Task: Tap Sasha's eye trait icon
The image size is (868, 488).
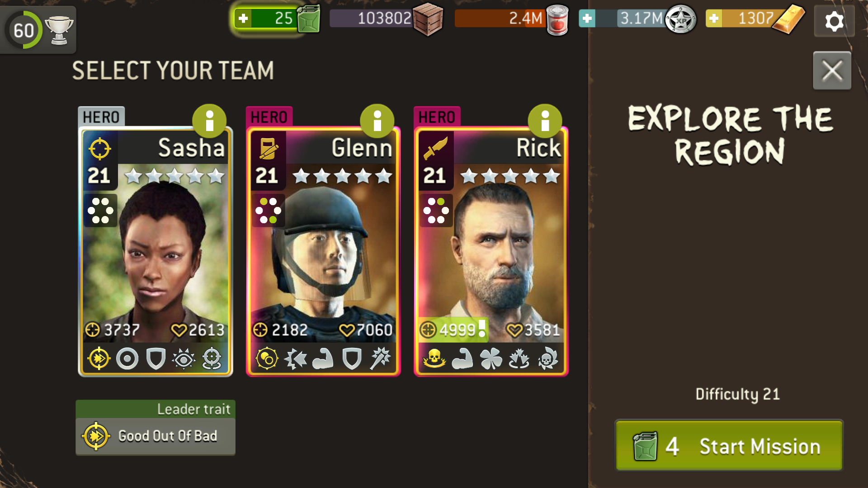Action: click(x=184, y=359)
